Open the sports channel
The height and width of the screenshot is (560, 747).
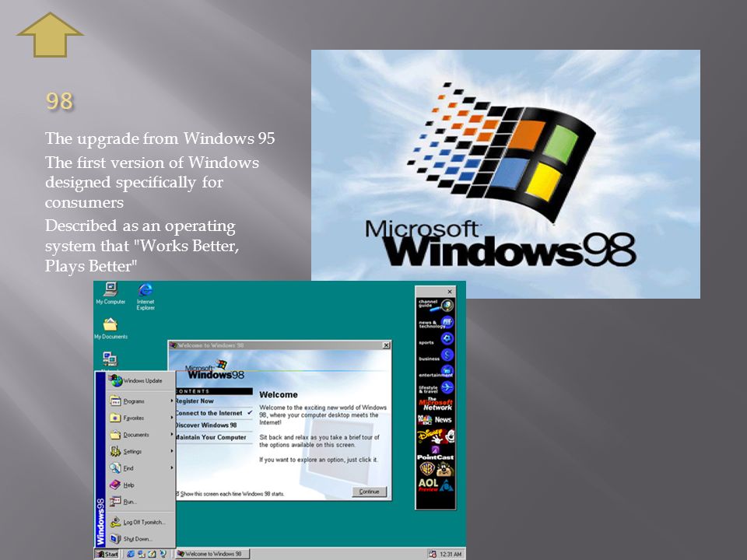[x=436, y=339]
